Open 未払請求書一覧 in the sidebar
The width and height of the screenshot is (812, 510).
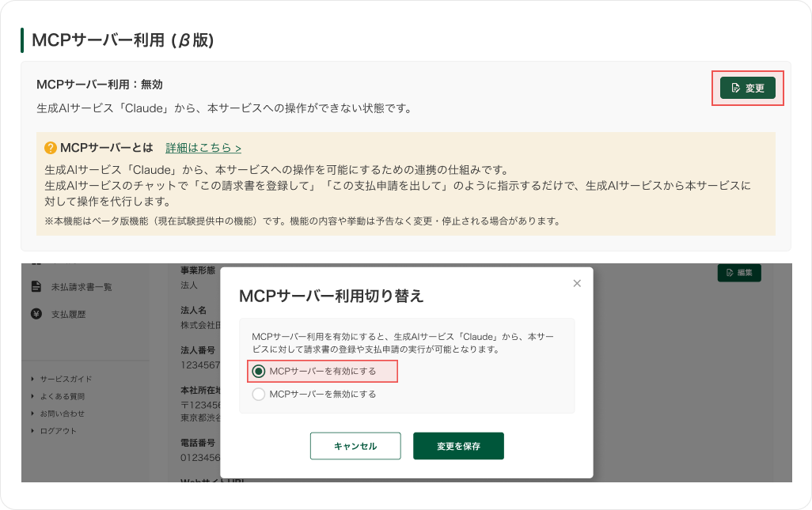coord(82,287)
